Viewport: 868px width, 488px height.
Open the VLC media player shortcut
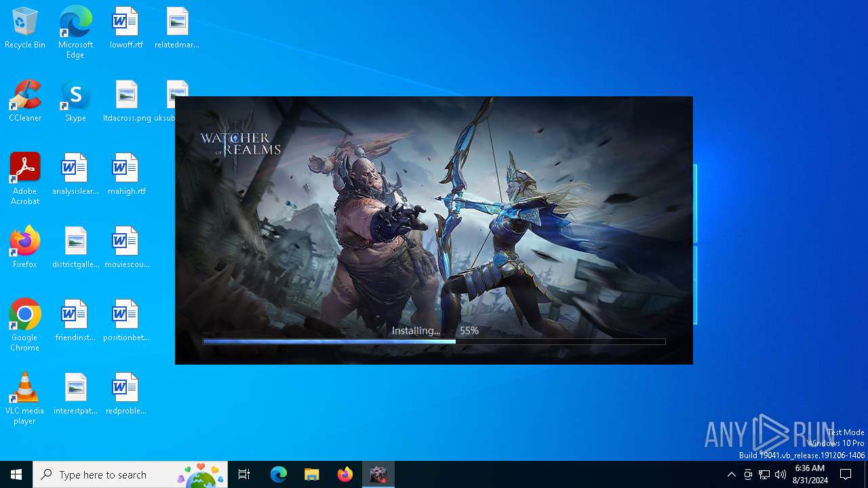click(25, 399)
